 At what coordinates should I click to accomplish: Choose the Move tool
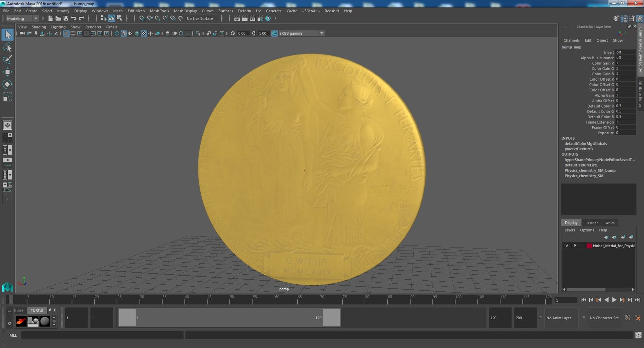click(x=7, y=72)
